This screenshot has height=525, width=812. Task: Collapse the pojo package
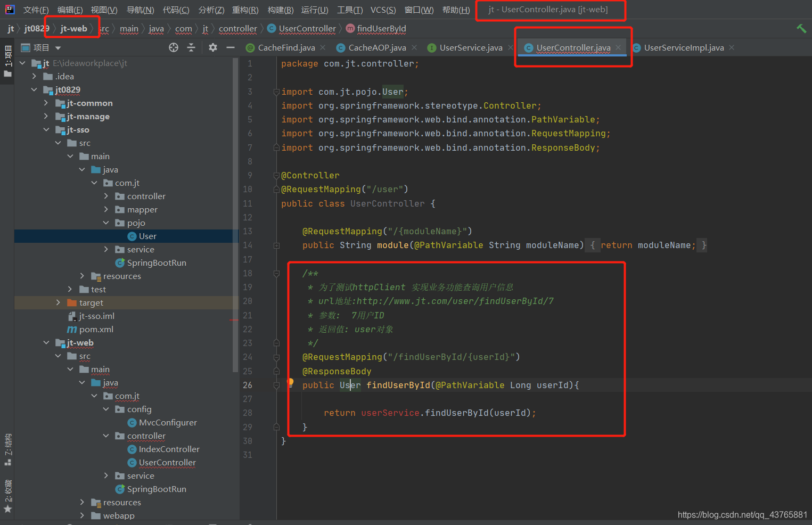pos(106,223)
